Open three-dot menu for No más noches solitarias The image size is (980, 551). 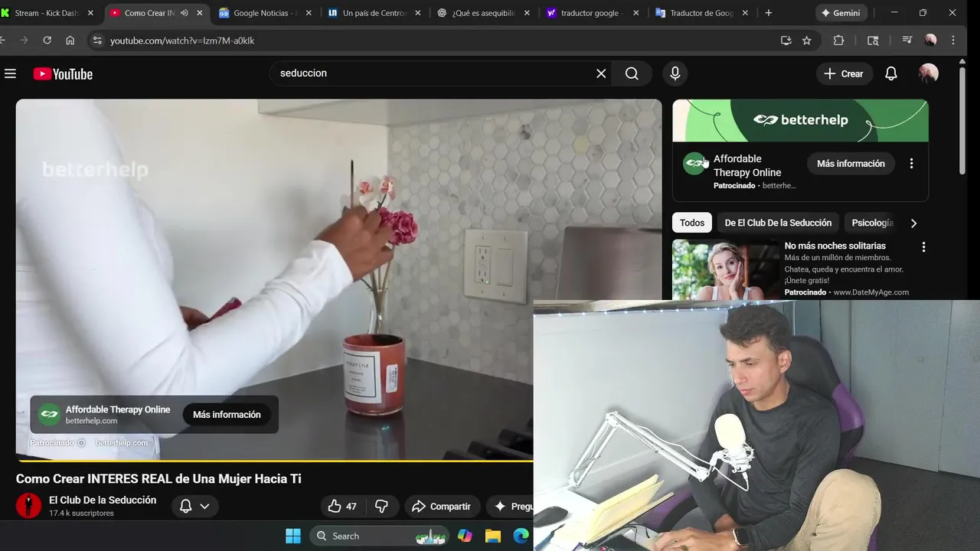[923, 246]
